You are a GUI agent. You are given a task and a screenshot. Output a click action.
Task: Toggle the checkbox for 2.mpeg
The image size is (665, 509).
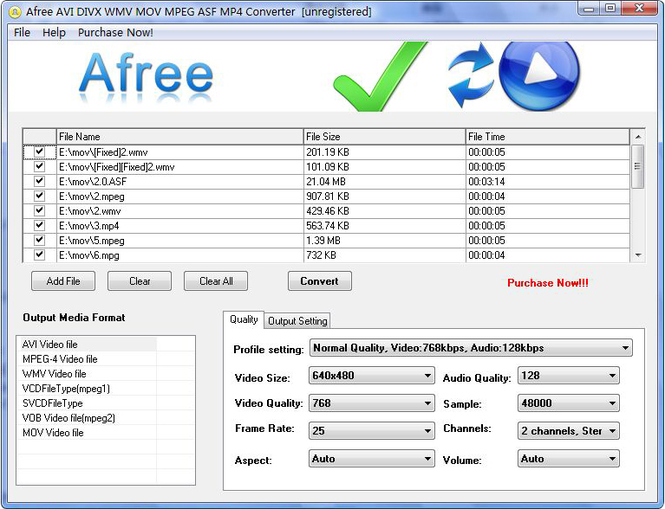click(x=39, y=196)
